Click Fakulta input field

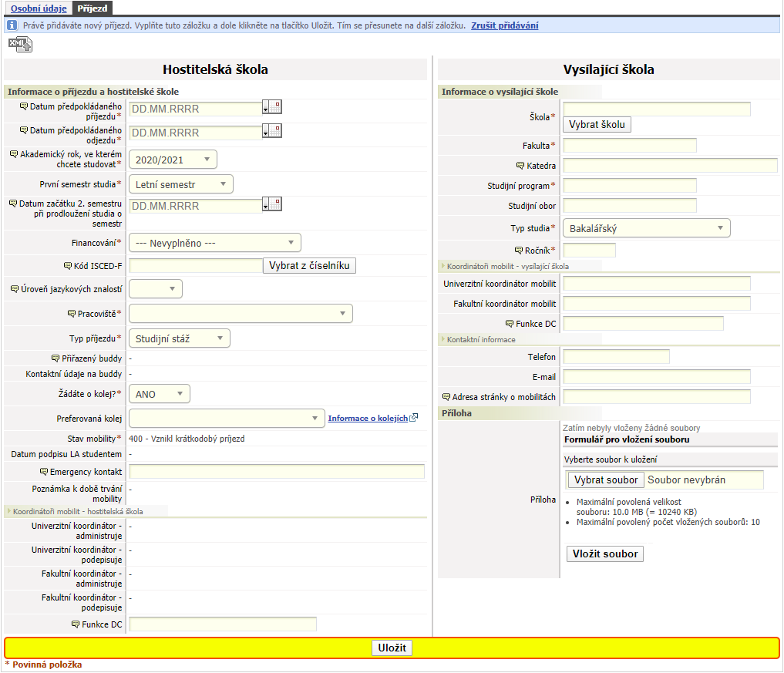[630, 146]
